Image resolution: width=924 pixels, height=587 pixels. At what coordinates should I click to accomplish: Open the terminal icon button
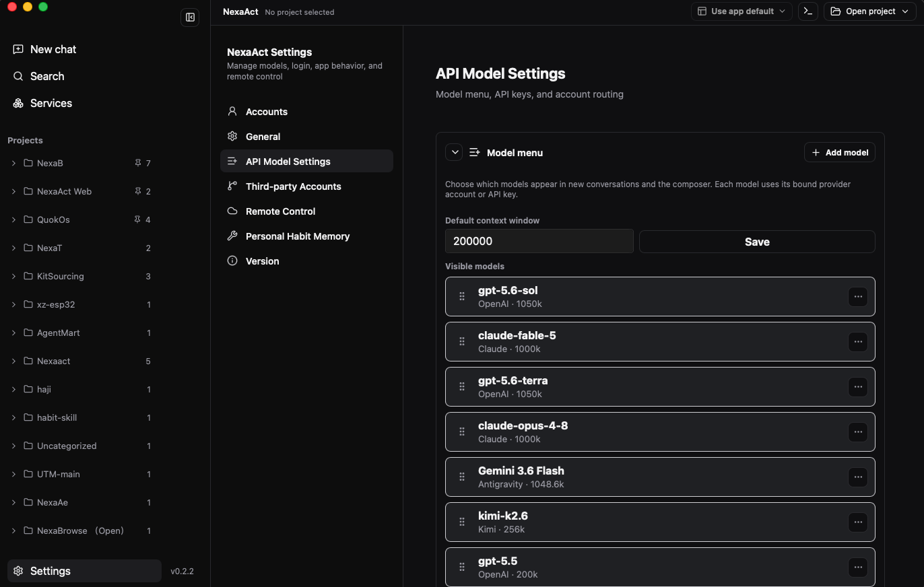[807, 11]
